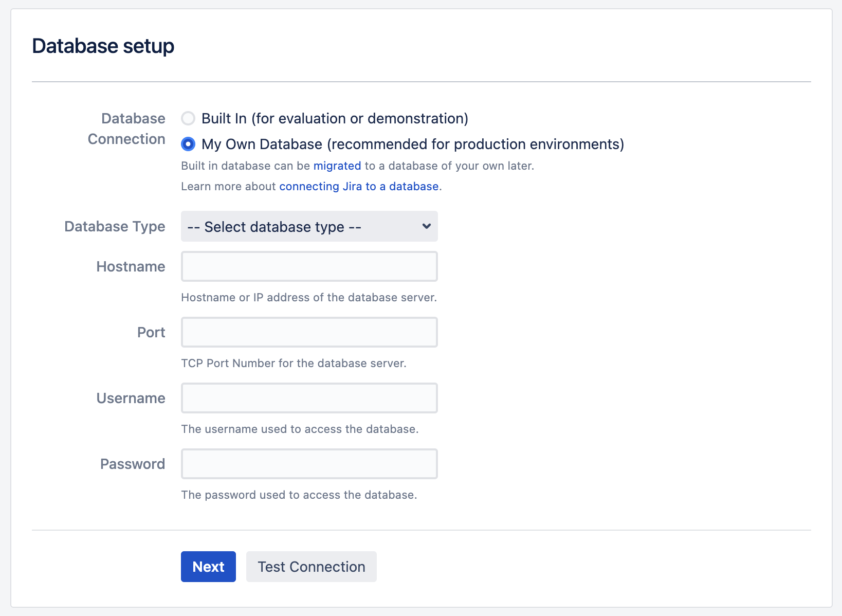The image size is (842, 616).
Task: Click the Username field label
Action: [131, 398]
